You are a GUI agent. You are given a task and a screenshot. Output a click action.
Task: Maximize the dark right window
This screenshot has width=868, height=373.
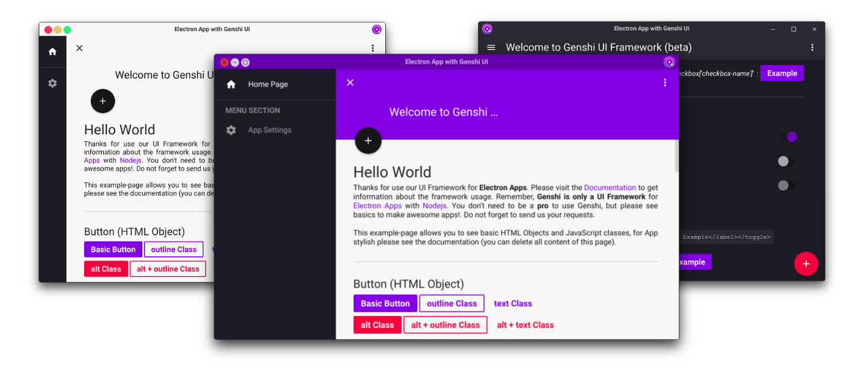[x=793, y=29]
